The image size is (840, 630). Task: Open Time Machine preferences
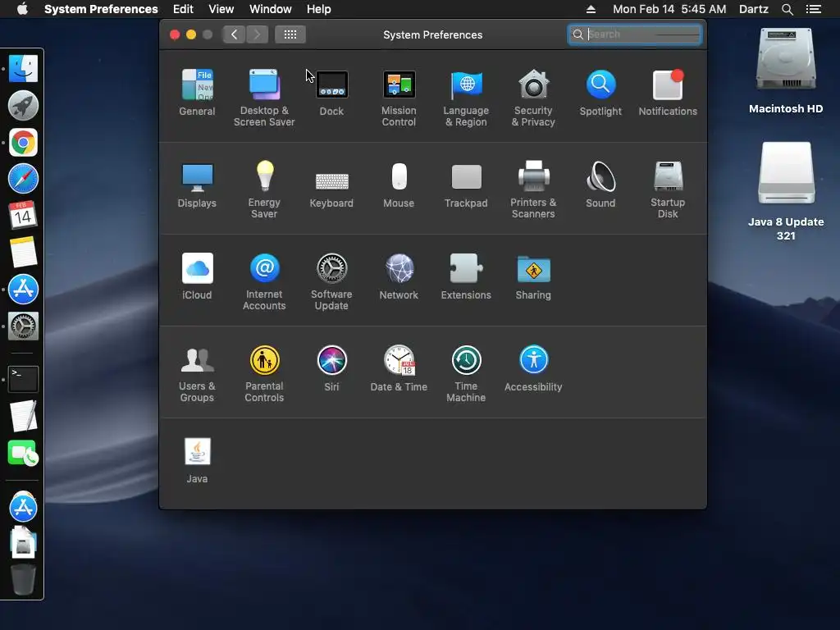tap(466, 373)
